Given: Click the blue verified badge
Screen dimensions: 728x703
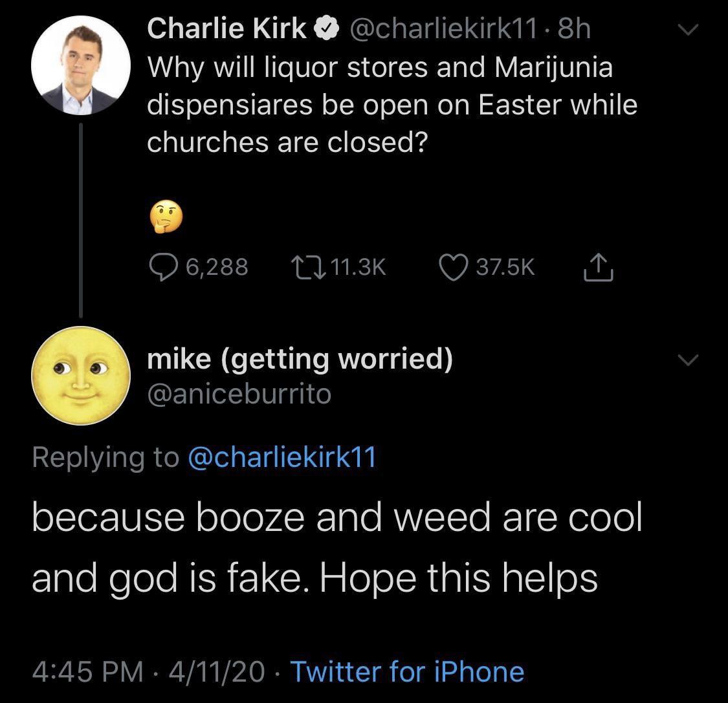Looking at the screenshot, I should tap(325, 28).
